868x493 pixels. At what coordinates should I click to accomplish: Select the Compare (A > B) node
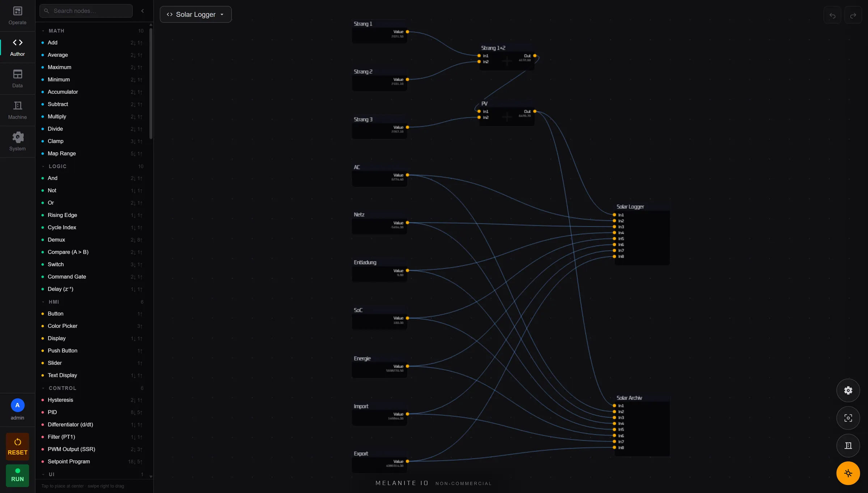[x=92, y=252]
